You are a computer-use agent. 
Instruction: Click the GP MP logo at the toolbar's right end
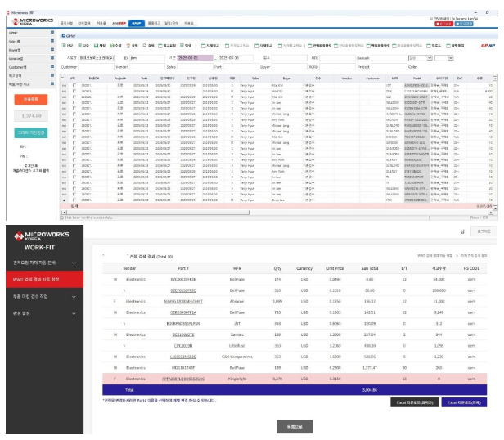[488, 46]
